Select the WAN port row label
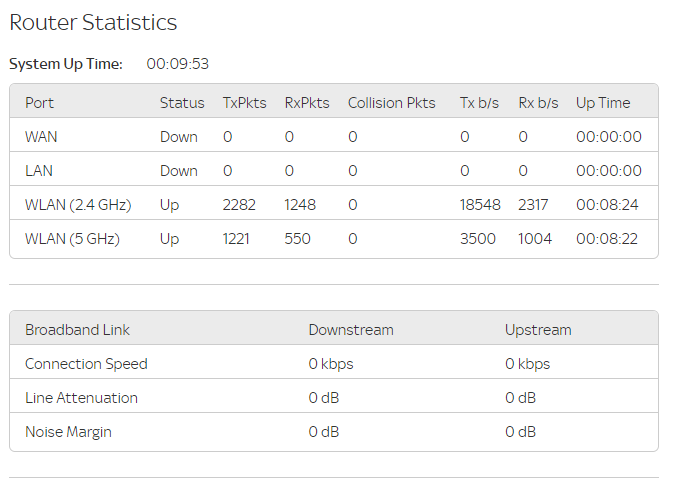 coord(41,137)
